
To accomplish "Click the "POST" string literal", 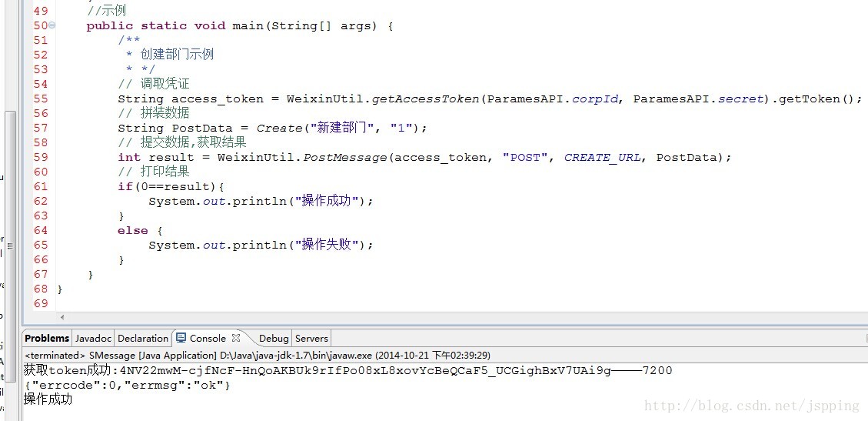I will tap(525, 157).
